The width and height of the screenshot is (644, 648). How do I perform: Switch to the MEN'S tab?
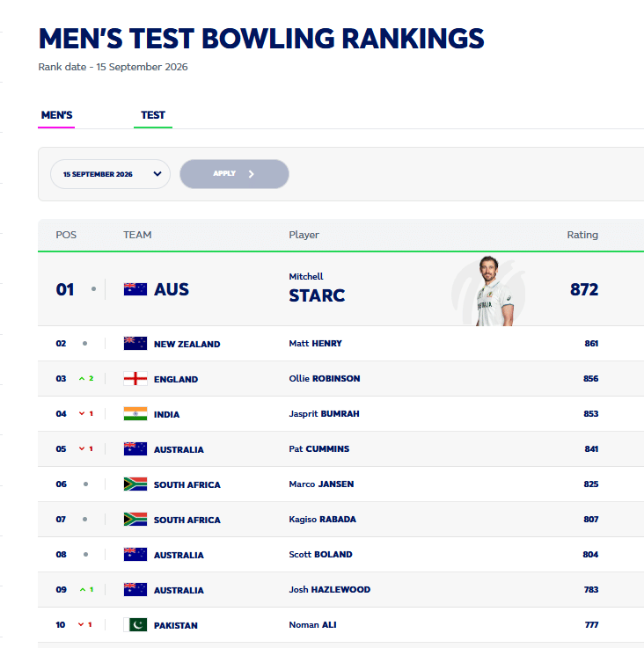point(56,115)
